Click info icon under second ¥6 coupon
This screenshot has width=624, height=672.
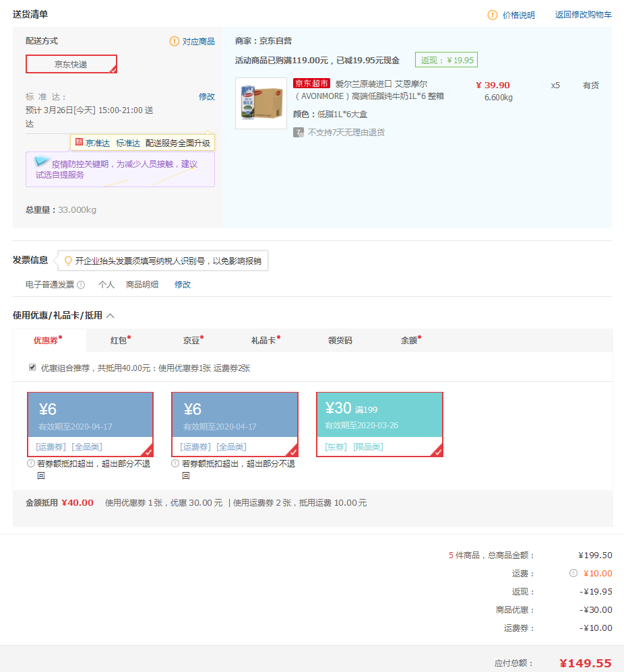(x=175, y=463)
